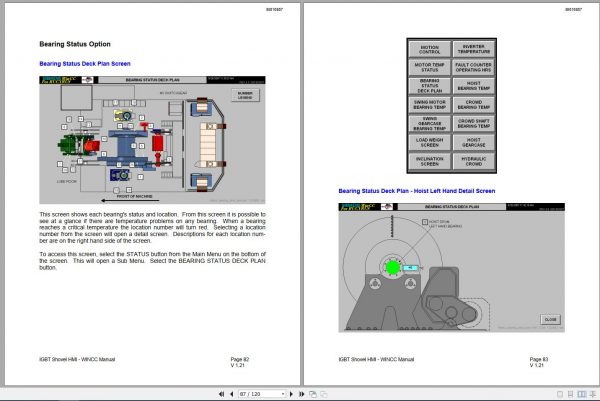Viewport: 600px width, 401px height.
Task: Go to the previous page
Action: point(232,394)
